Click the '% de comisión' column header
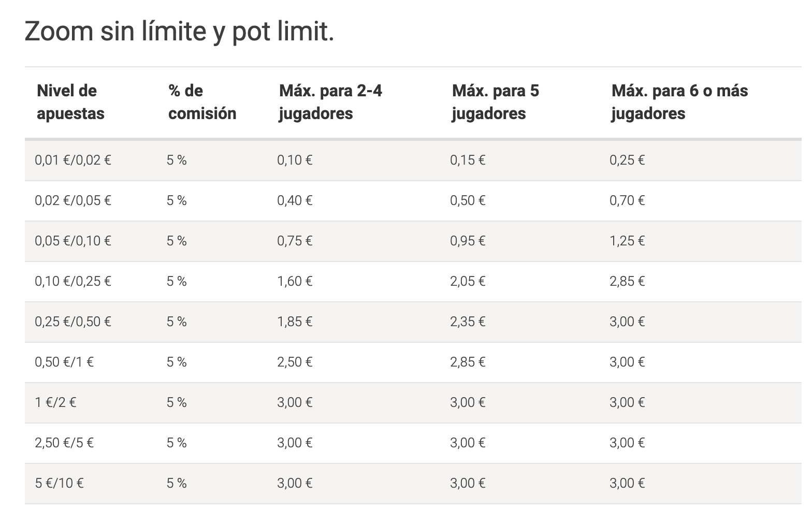 click(x=202, y=102)
